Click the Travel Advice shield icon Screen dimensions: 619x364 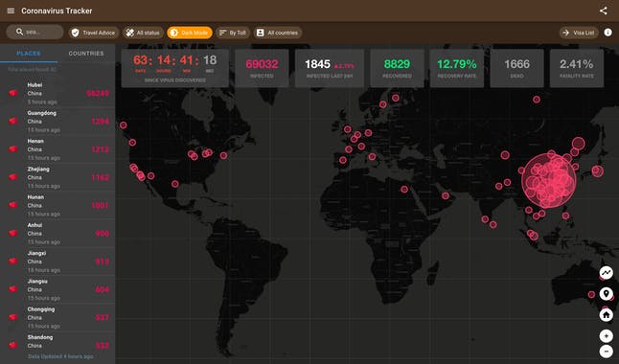click(75, 33)
